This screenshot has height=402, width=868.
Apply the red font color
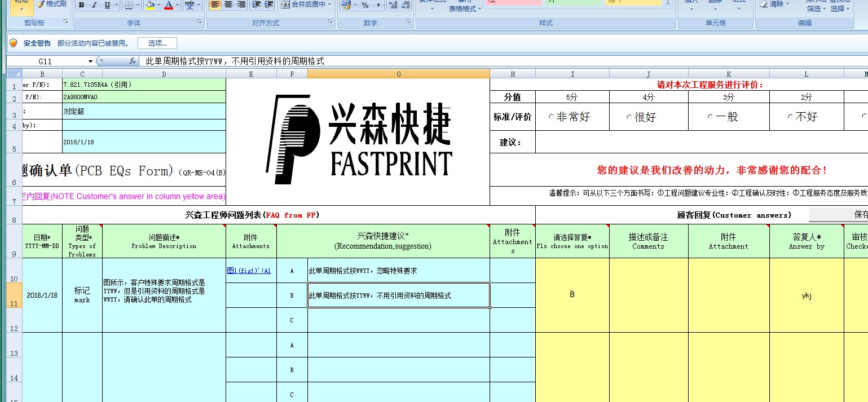point(168,5)
